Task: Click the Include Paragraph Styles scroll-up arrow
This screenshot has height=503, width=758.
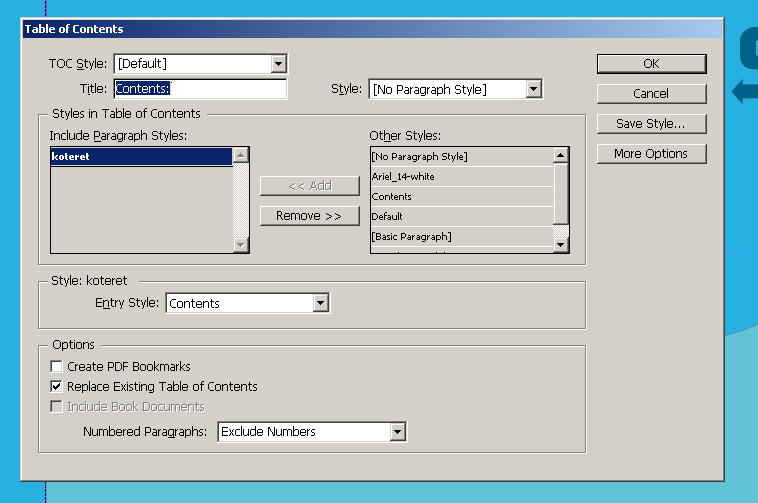Action: click(x=241, y=155)
